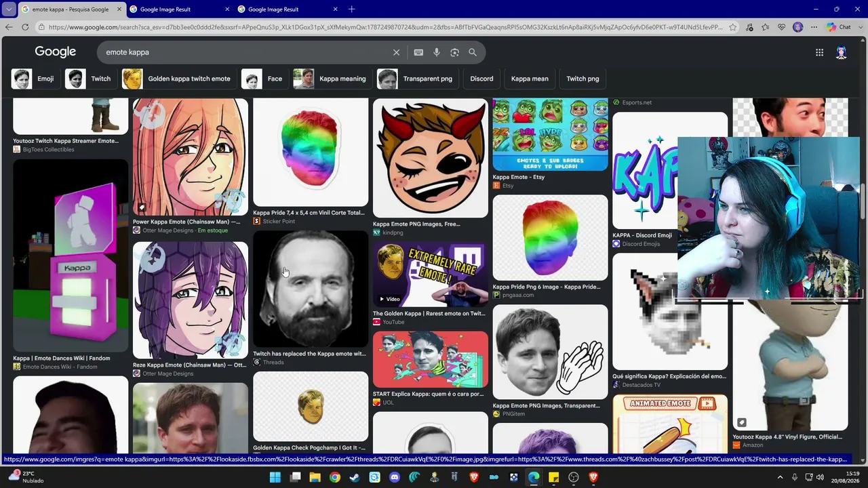Open the Windows Start menu
The width and height of the screenshot is (868, 488).
(275, 477)
